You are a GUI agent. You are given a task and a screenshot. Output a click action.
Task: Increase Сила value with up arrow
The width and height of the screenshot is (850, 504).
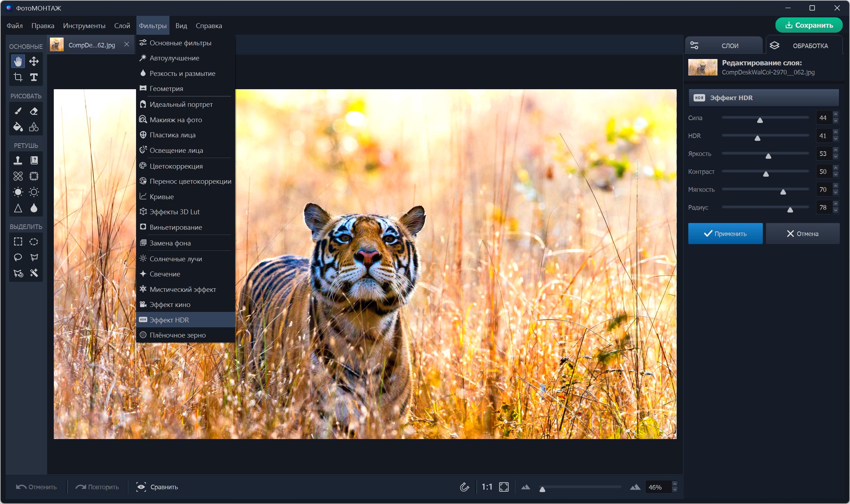[x=836, y=115]
